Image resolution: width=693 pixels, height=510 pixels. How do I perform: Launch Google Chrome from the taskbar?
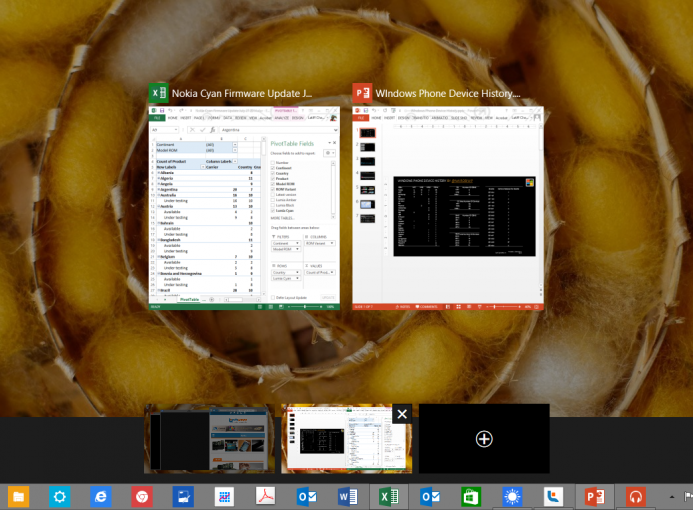[142, 497]
